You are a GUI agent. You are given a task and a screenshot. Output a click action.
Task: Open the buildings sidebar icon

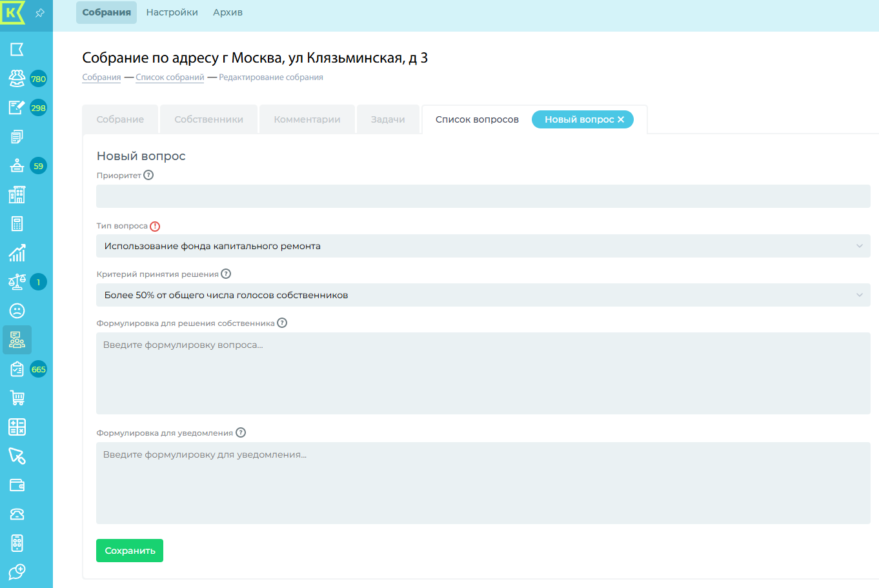pos(17,195)
